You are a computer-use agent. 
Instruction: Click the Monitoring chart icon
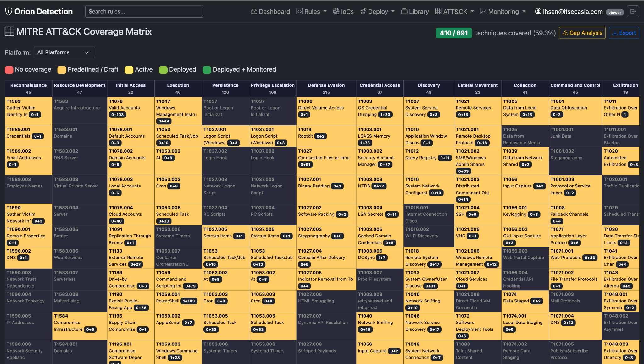[483, 12]
